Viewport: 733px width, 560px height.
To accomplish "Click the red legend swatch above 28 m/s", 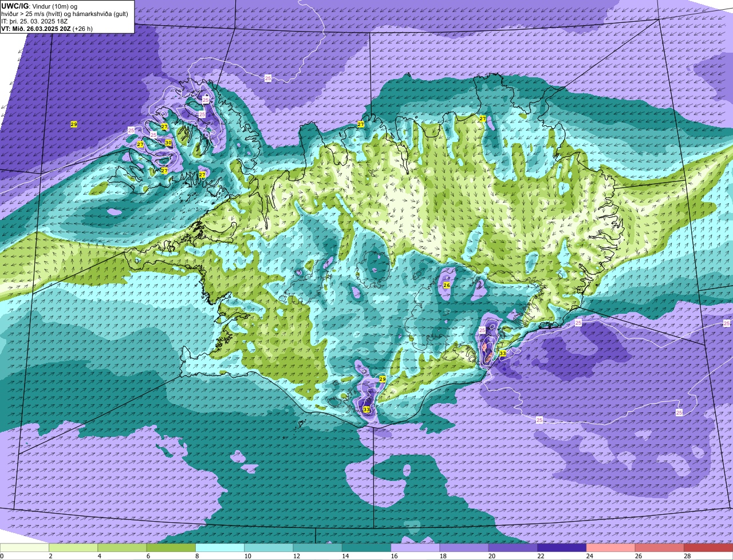I will pyautogui.click(x=708, y=547).
